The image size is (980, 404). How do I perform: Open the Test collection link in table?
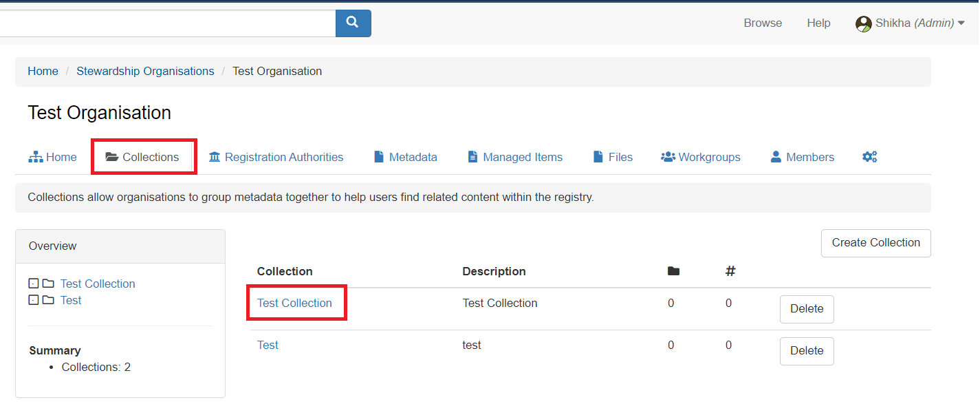(268, 345)
